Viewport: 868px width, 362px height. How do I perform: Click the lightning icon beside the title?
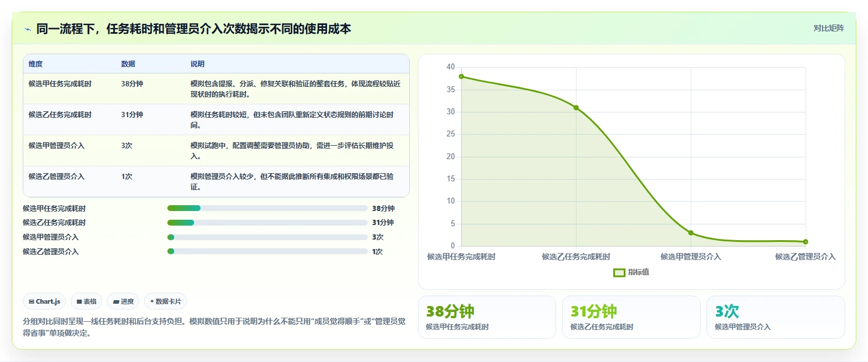[27, 29]
